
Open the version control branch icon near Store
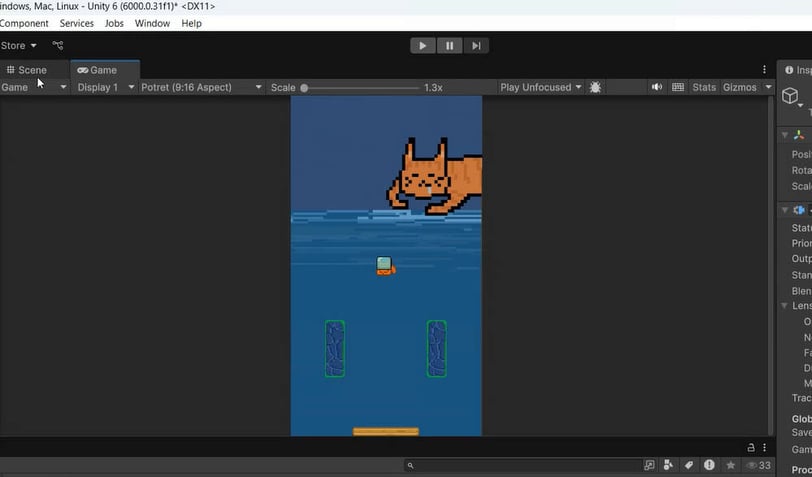(57, 46)
